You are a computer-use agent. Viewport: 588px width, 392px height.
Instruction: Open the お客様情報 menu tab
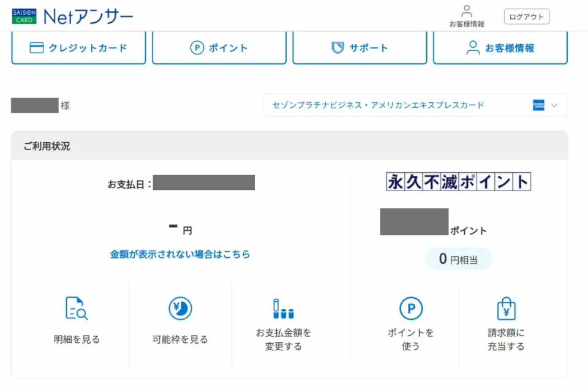point(500,48)
